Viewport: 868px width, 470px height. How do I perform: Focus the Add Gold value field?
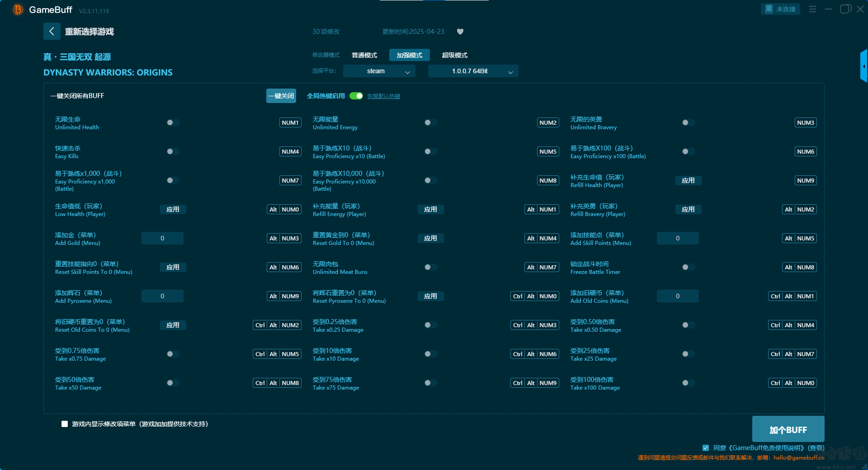click(162, 238)
